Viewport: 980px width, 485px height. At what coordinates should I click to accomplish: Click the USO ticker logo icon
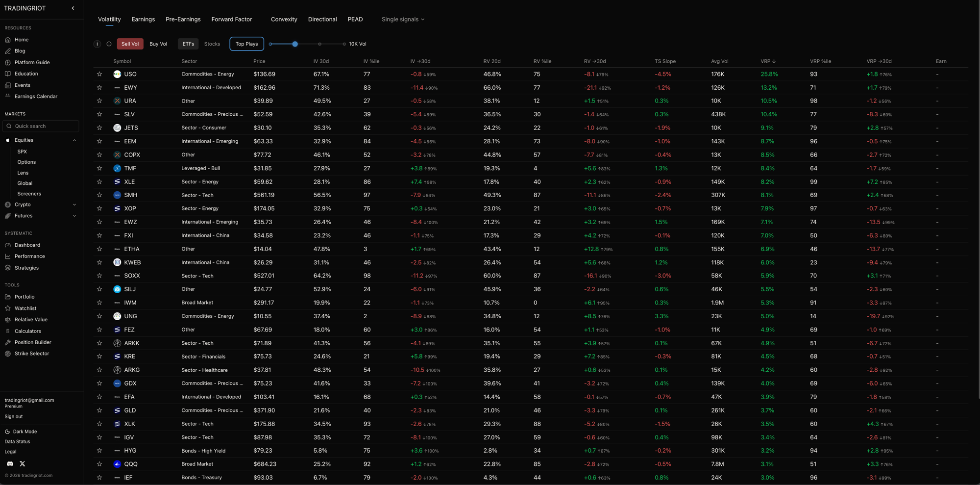(x=117, y=74)
